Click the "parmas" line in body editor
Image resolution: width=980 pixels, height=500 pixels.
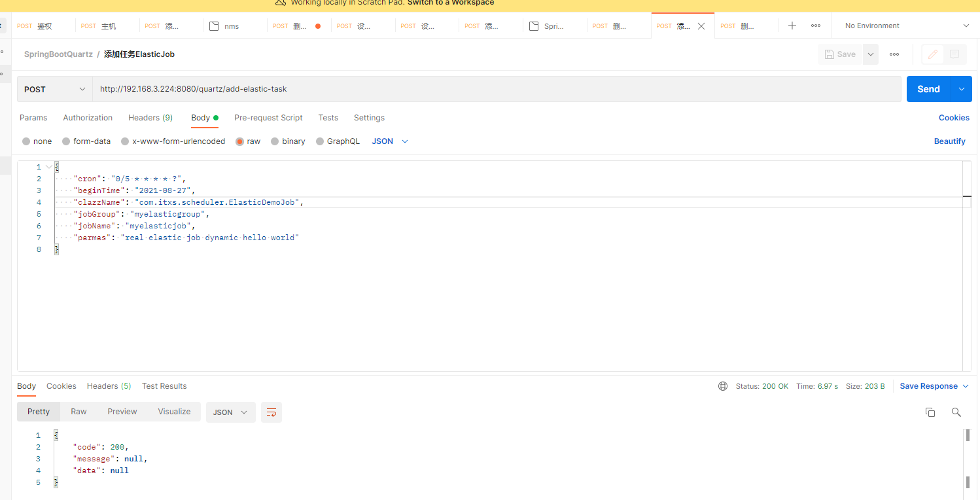pos(186,238)
